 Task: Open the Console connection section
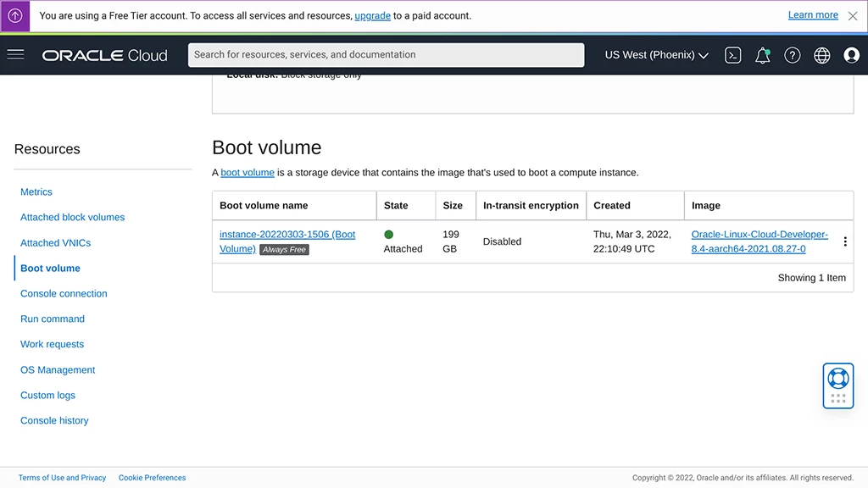click(x=64, y=294)
